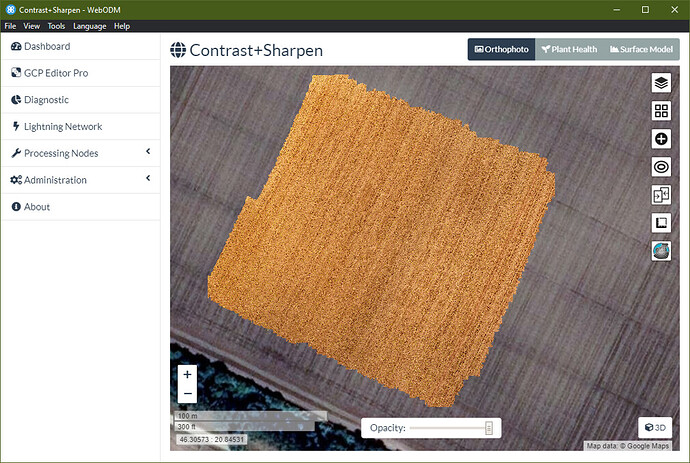Click the add (plus circle) map tool
690x463 pixels.
pos(661,139)
